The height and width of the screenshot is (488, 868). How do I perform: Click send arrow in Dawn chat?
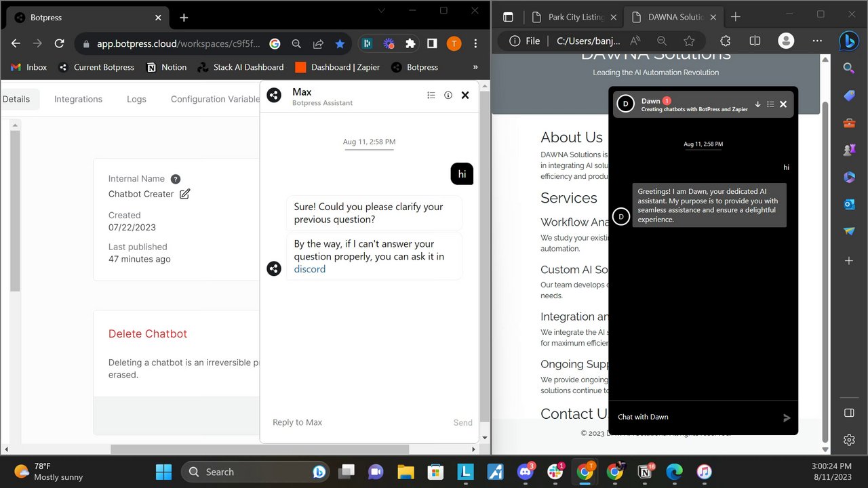tap(787, 418)
